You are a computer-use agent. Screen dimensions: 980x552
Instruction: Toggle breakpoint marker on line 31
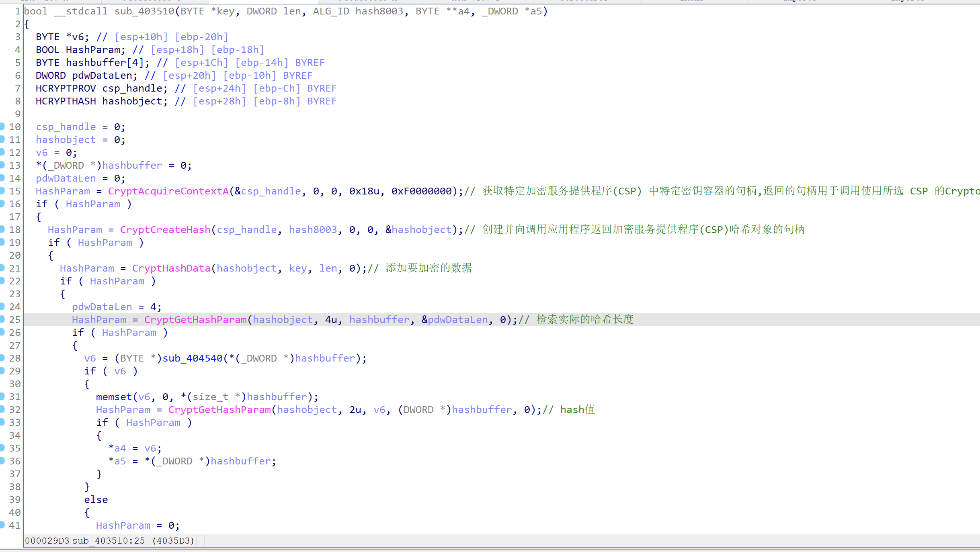[x=2, y=397]
